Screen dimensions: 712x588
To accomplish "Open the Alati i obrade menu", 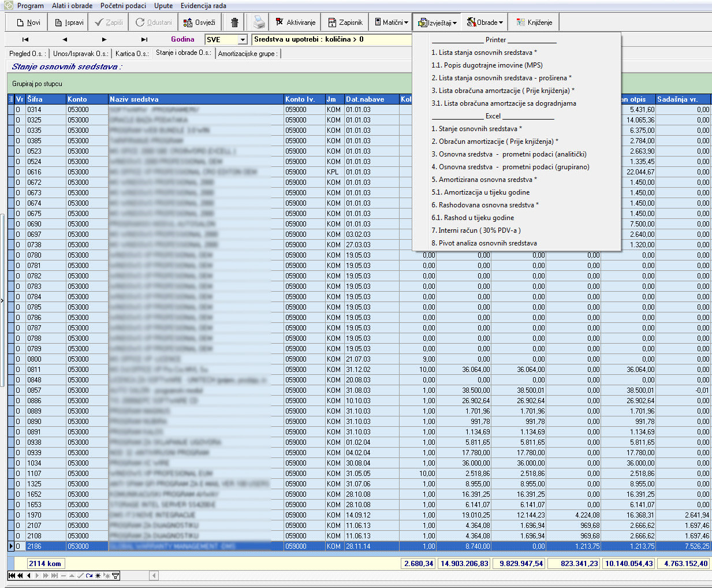I will coord(72,6).
